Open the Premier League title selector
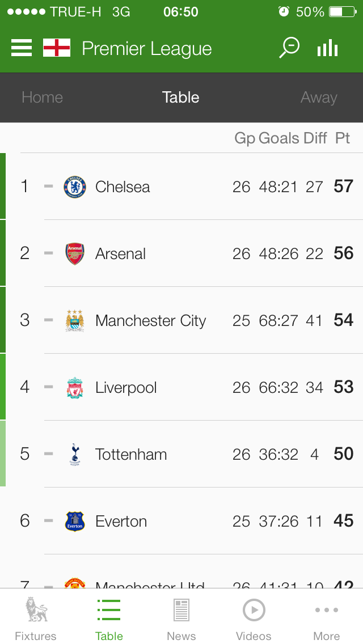 coord(146,49)
